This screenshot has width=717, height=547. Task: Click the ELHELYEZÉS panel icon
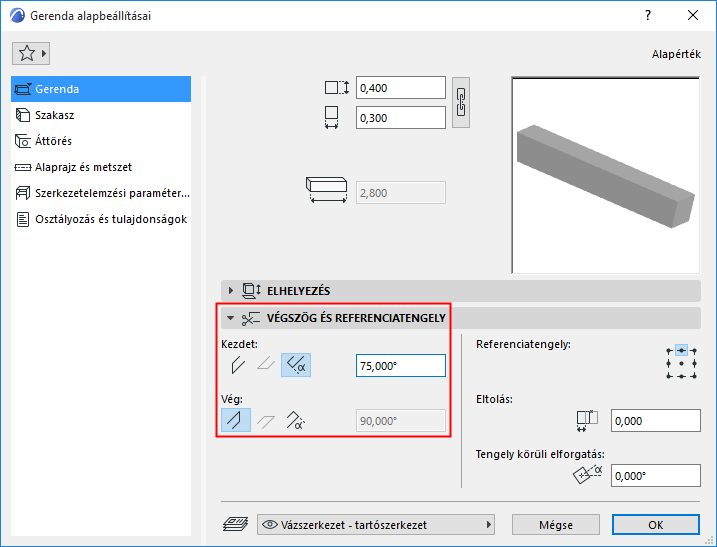pos(251,291)
